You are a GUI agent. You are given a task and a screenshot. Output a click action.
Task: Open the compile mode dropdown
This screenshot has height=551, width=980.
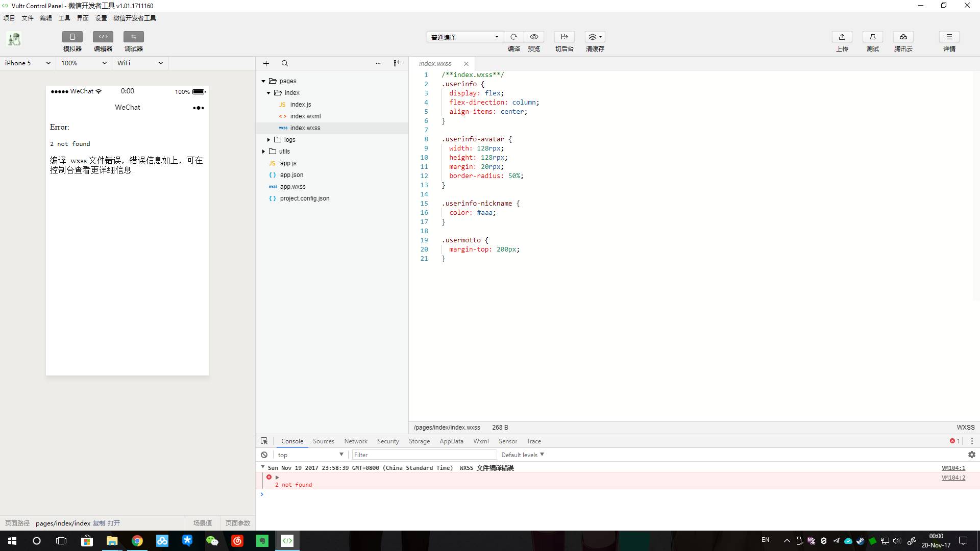[x=464, y=37]
